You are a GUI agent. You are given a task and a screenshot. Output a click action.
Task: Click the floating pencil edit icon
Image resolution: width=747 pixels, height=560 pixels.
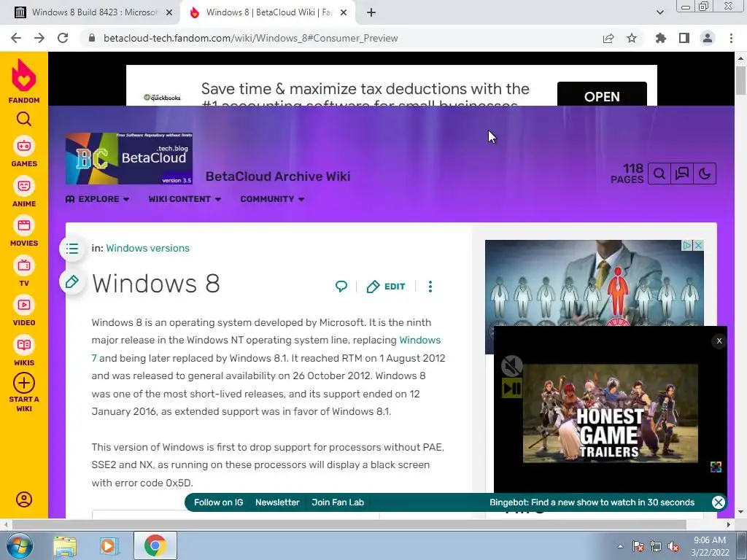click(72, 282)
